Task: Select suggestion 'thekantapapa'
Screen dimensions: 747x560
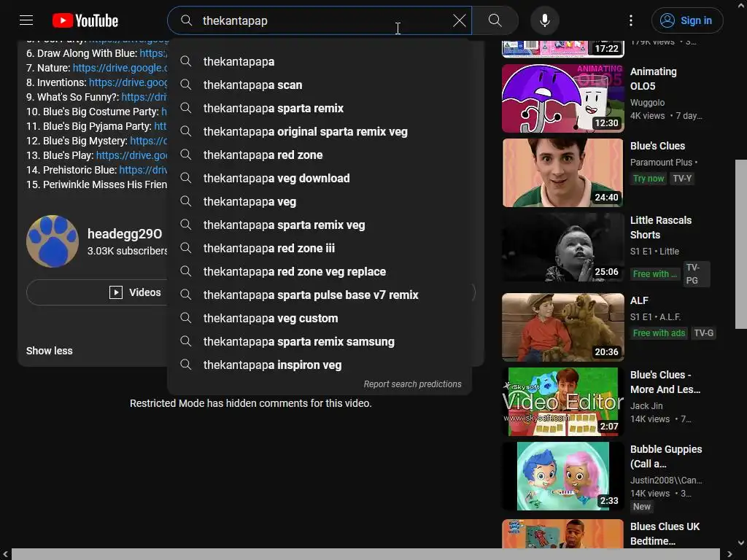Action: [320, 61]
